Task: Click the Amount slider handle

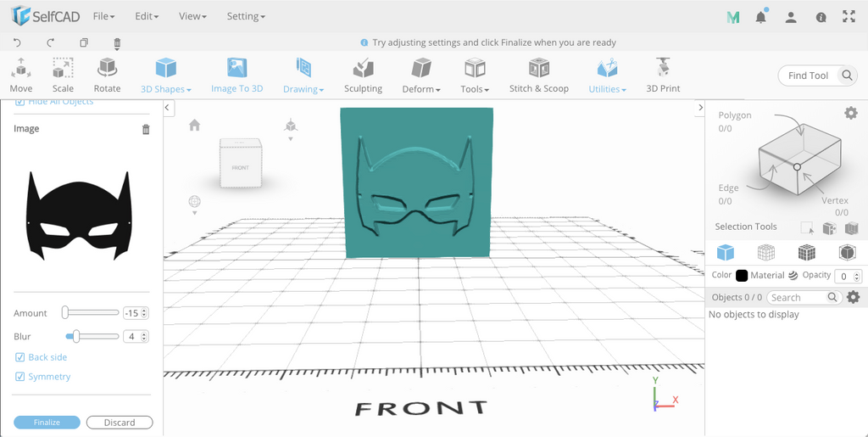Action: click(x=64, y=313)
